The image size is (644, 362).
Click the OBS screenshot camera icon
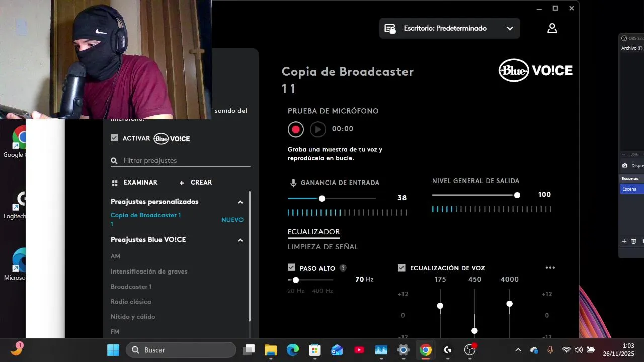coord(625,166)
